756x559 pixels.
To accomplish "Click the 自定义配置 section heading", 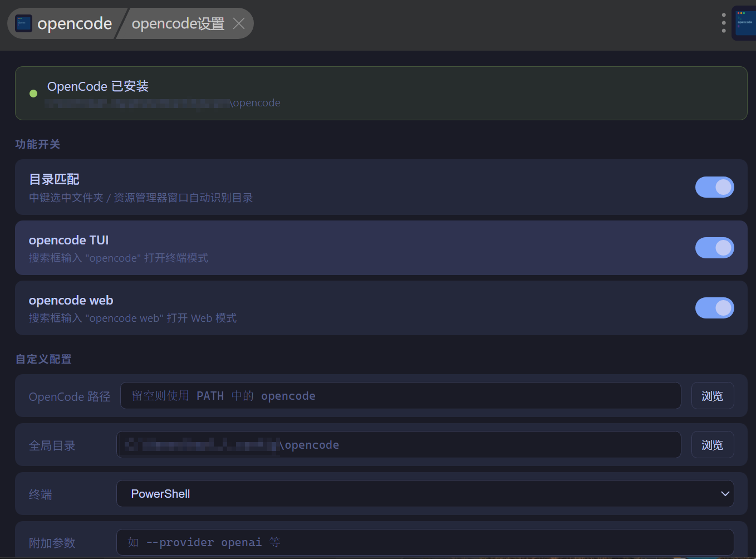I will point(43,359).
